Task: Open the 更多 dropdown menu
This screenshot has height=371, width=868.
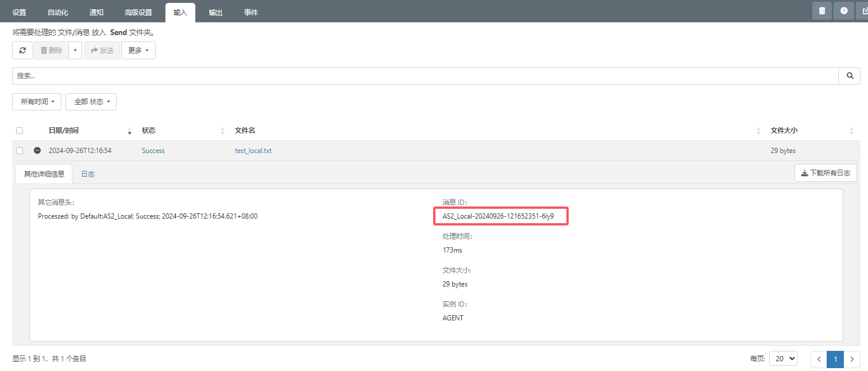Action: point(138,51)
